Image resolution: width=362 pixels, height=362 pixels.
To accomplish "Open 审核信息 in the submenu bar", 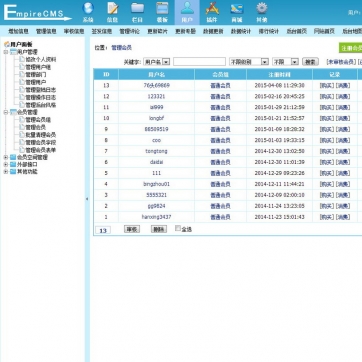I will (74, 31).
